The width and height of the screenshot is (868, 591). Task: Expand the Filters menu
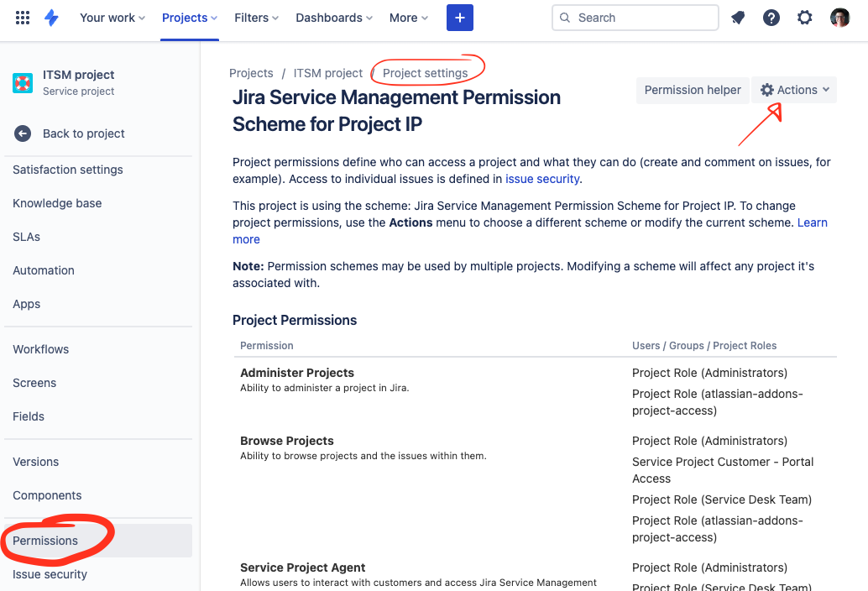[x=256, y=18]
